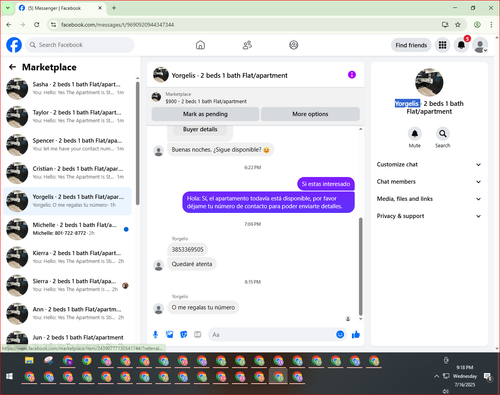Open Kierra's conversation
The height and width of the screenshot is (395, 500).
coord(68,257)
